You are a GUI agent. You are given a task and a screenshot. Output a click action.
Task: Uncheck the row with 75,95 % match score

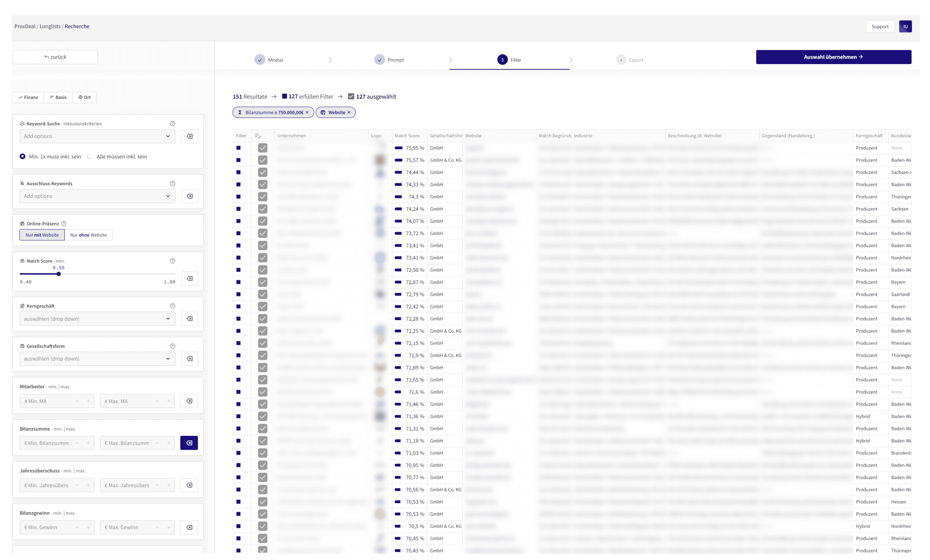click(x=263, y=148)
